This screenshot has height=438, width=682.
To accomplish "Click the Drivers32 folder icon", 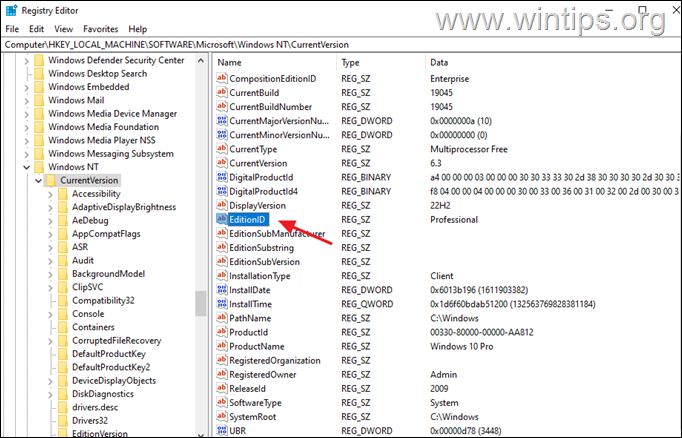I will pyautogui.click(x=63, y=421).
